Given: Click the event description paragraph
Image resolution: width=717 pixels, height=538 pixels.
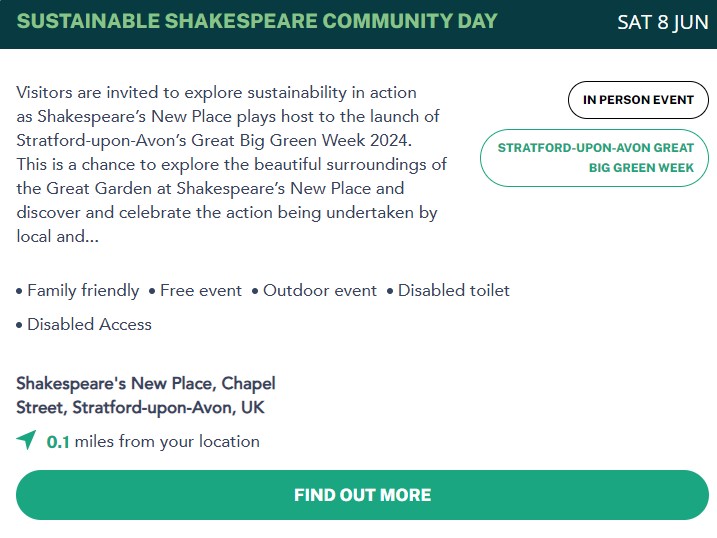Looking at the screenshot, I should pos(231,164).
